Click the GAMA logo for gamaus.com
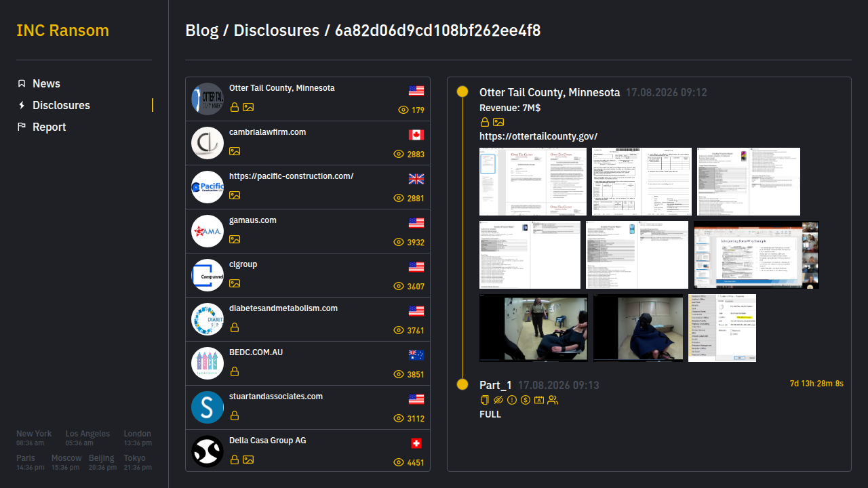 [x=208, y=231]
